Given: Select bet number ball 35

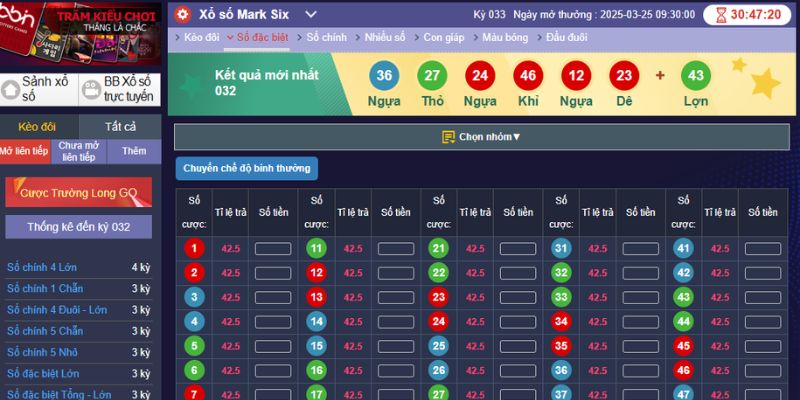Looking at the screenshot, I should pyautogui.click(x=561, y=346).
